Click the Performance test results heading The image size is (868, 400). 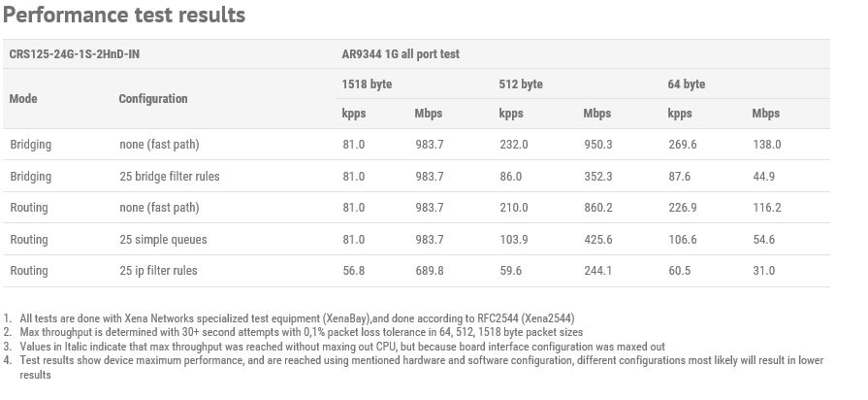(124, 15)
